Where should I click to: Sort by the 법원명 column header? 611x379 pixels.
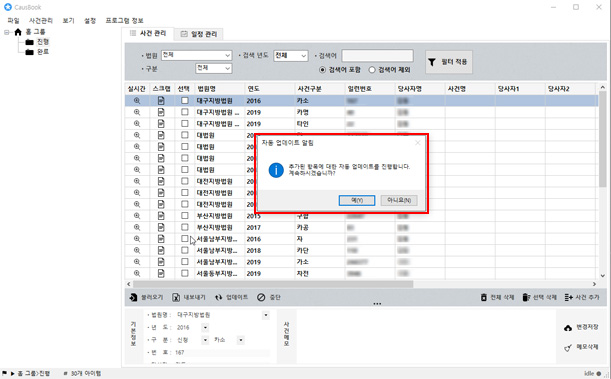(219, 89)
